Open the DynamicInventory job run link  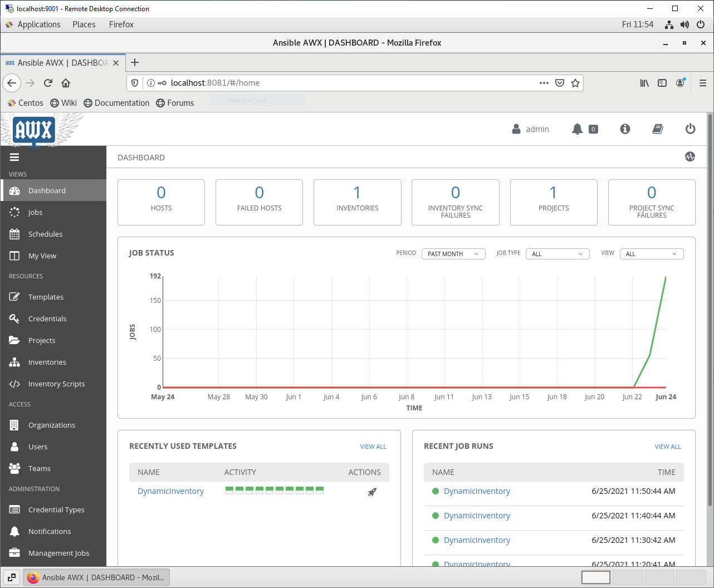point(477,491)
